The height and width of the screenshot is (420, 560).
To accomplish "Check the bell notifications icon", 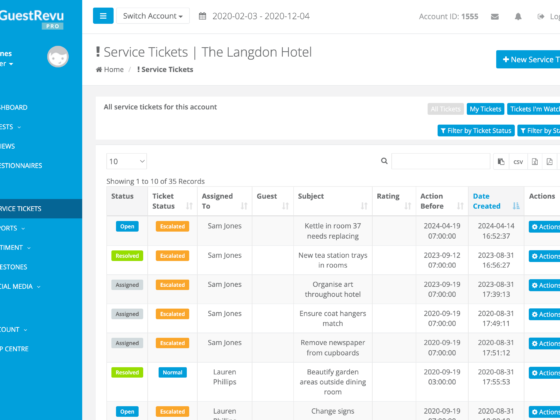I will 518,16.
